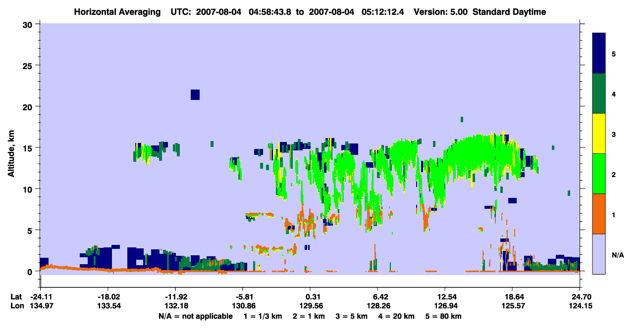
Task: Click latitude value -18.02
Action: (108, 297)
